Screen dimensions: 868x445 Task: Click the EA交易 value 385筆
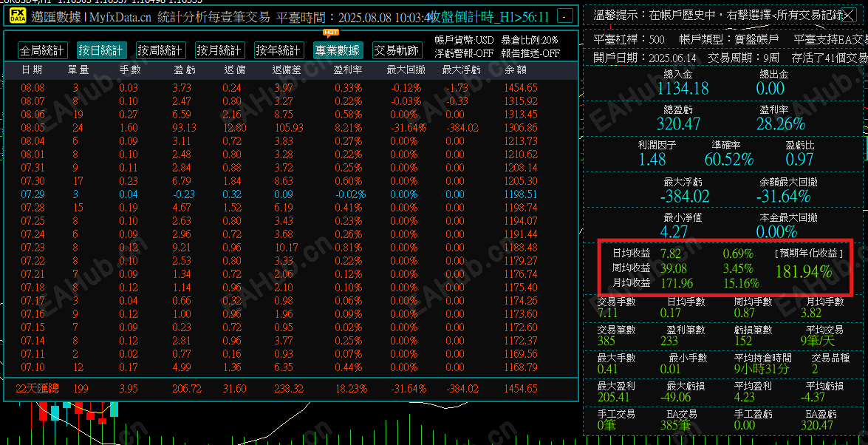pyautogui.click(x=675, y=425)
